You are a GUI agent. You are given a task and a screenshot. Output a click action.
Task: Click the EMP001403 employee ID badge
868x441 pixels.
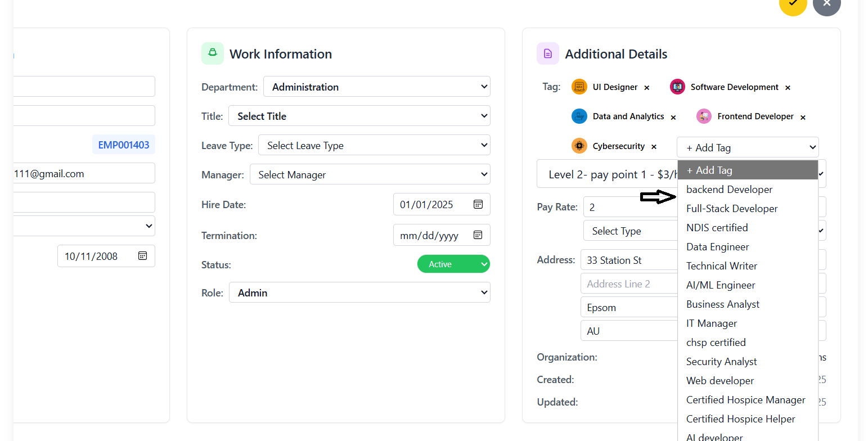124,145
